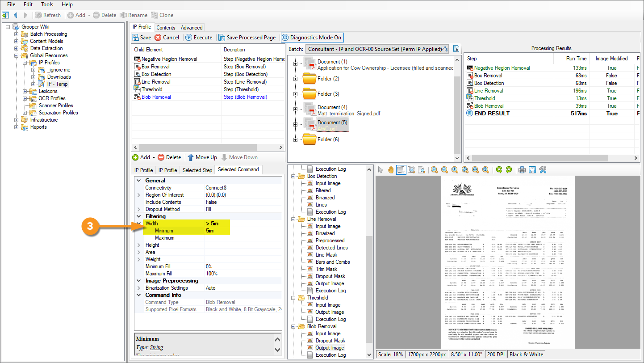
Task: Open the Batch source set dropdown
Action: click(x=377, y=49)
